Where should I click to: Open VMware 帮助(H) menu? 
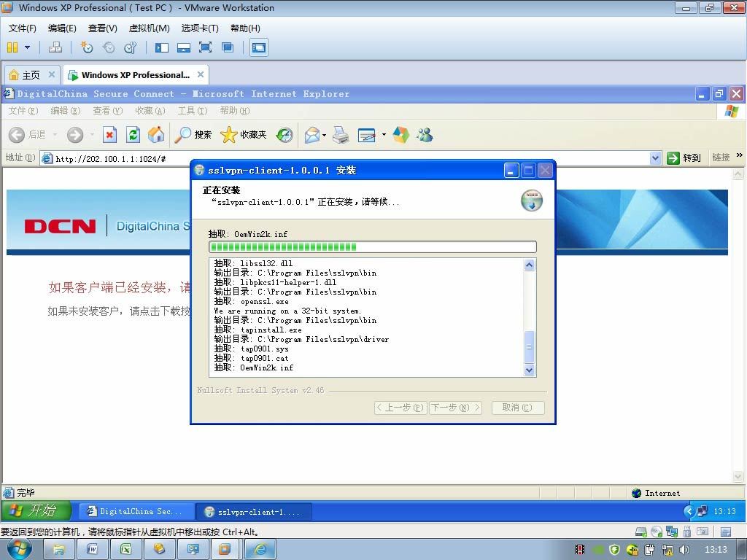(x=245, y=28)
